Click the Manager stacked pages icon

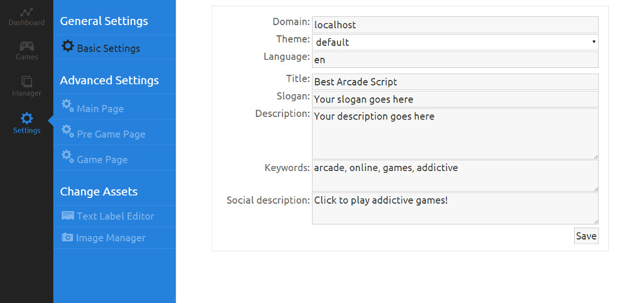point(26,81)
